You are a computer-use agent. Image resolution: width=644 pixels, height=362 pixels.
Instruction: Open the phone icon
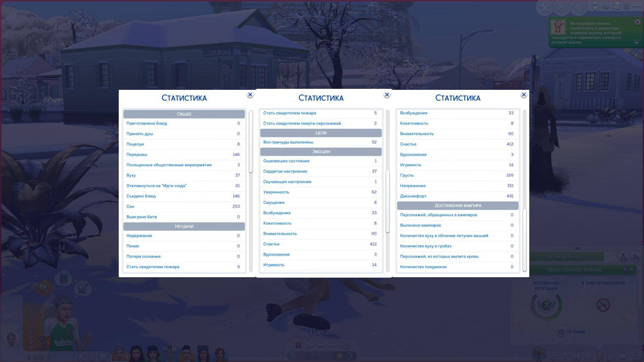[92, 356]
